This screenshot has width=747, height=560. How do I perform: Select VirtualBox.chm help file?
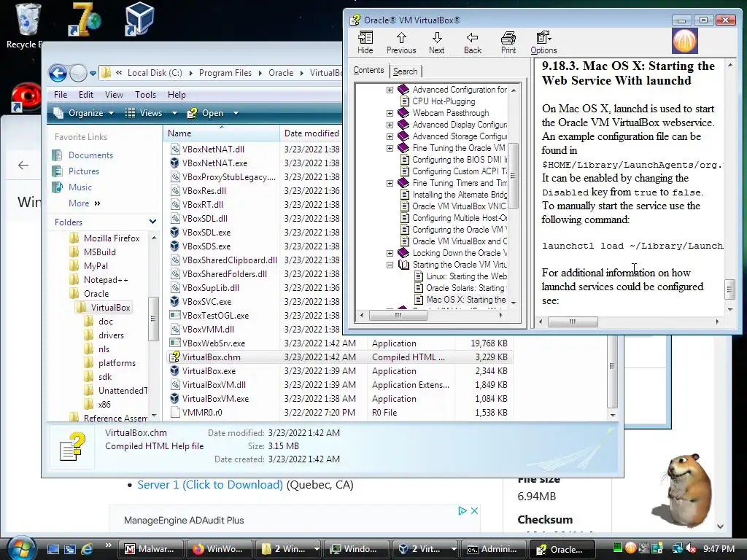click(x=211, y=357)
